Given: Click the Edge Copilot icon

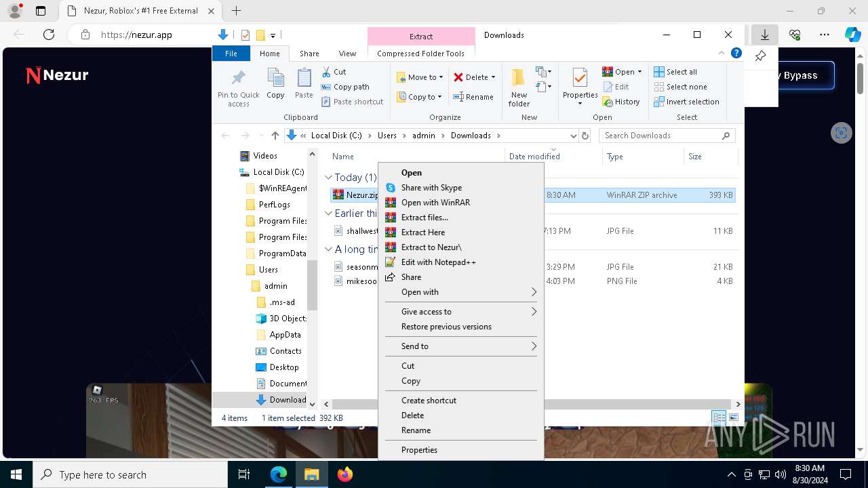Looking at the screenshot, I should click(852, 35).
